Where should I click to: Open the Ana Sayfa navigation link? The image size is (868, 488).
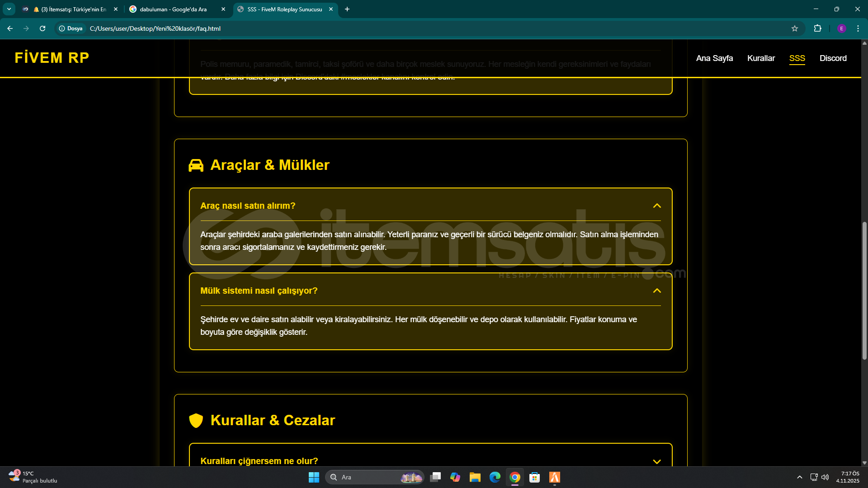tap(714, 58)
